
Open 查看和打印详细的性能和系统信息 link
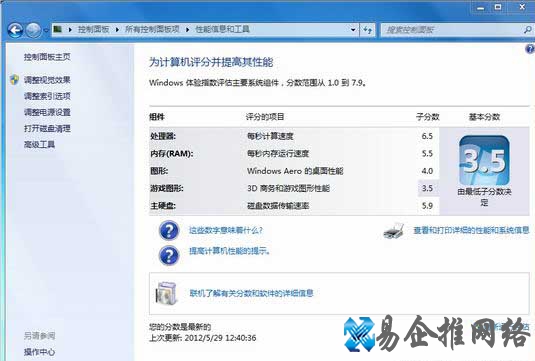tap(471, 230)
